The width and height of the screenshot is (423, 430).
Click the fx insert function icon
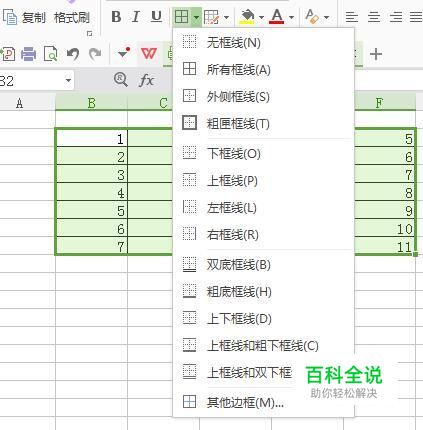coord(146,80)
